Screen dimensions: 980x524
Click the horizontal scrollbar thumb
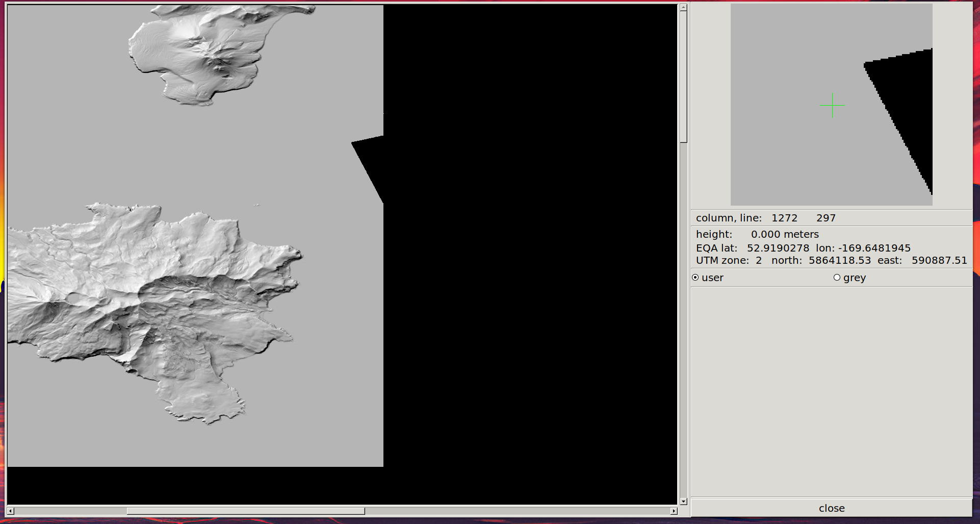[x=245, y=511]
